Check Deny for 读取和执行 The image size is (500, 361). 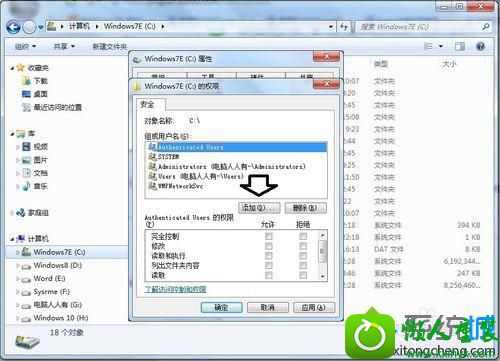pos(303,256)
